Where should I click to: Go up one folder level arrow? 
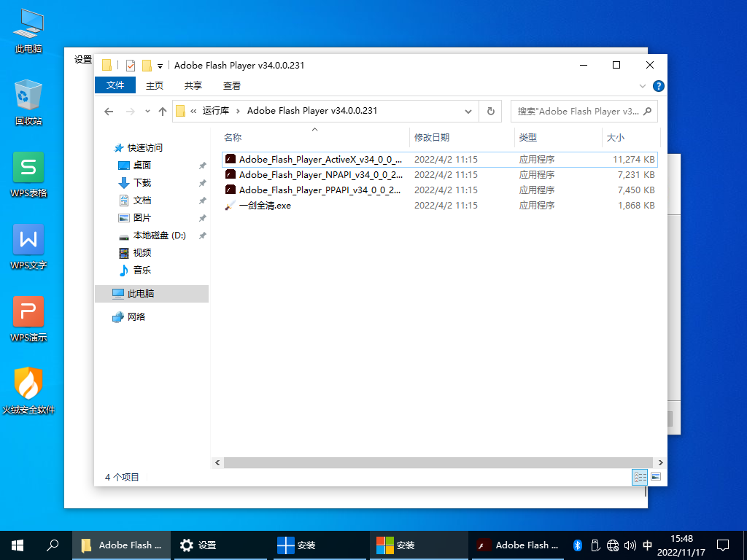163,112
